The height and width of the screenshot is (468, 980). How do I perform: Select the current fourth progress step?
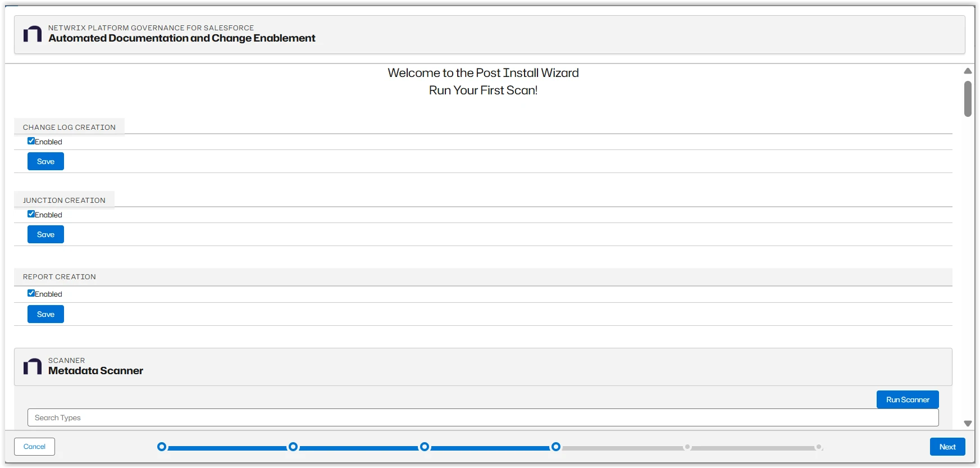pos(556,447)
